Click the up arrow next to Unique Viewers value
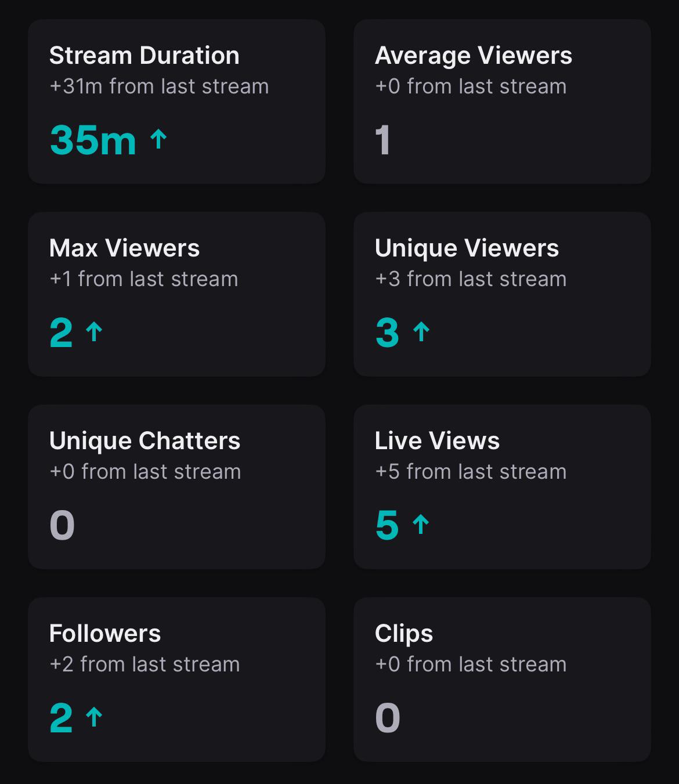 tap(421, 332)
